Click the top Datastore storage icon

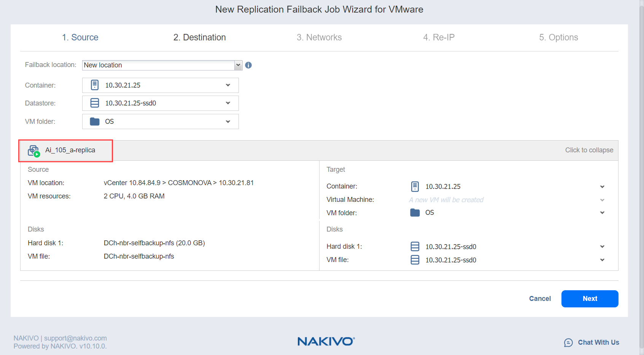pos(95,103)
